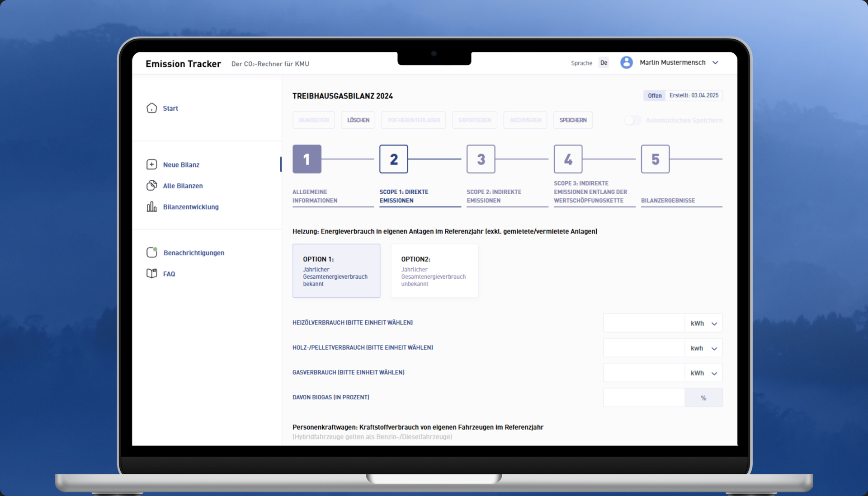
Task: Open Heizölverbrauch unit dropdown
Action: tap(703, 323)
